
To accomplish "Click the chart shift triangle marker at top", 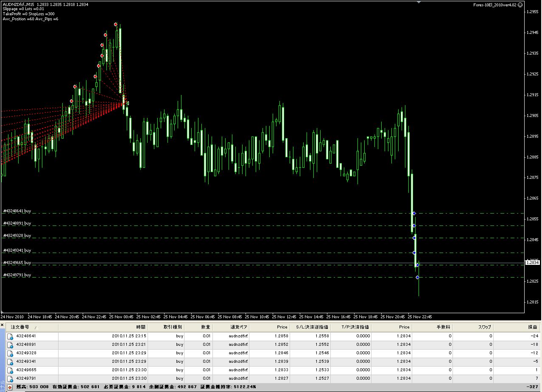I will [419, 2].
